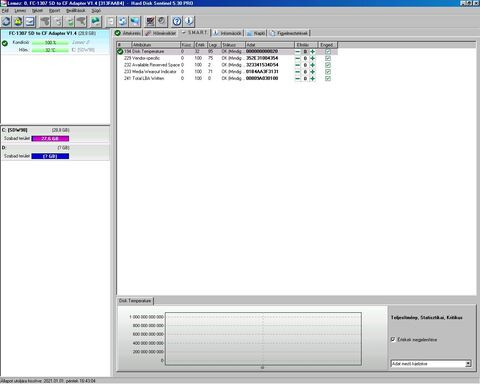Click the green globe toolbar icon
This screenshot has width=480, height=384.
96,22
